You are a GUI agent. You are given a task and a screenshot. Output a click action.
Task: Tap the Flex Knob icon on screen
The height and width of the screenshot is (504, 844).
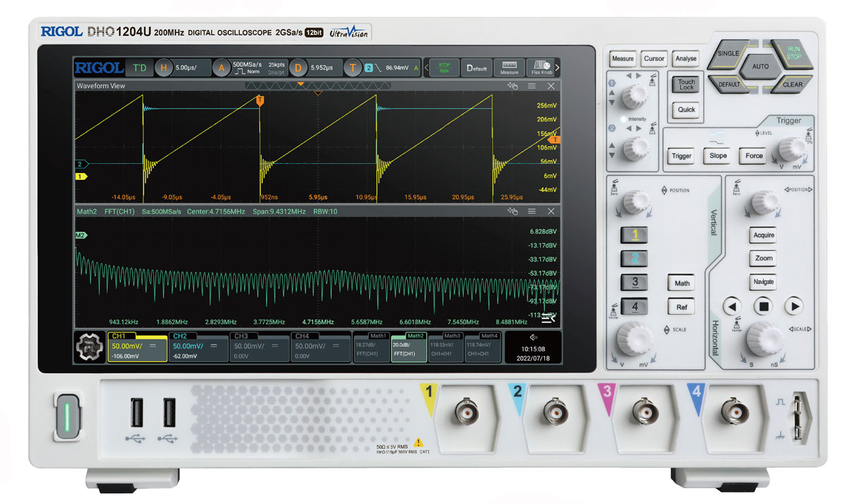coord(541,67)
